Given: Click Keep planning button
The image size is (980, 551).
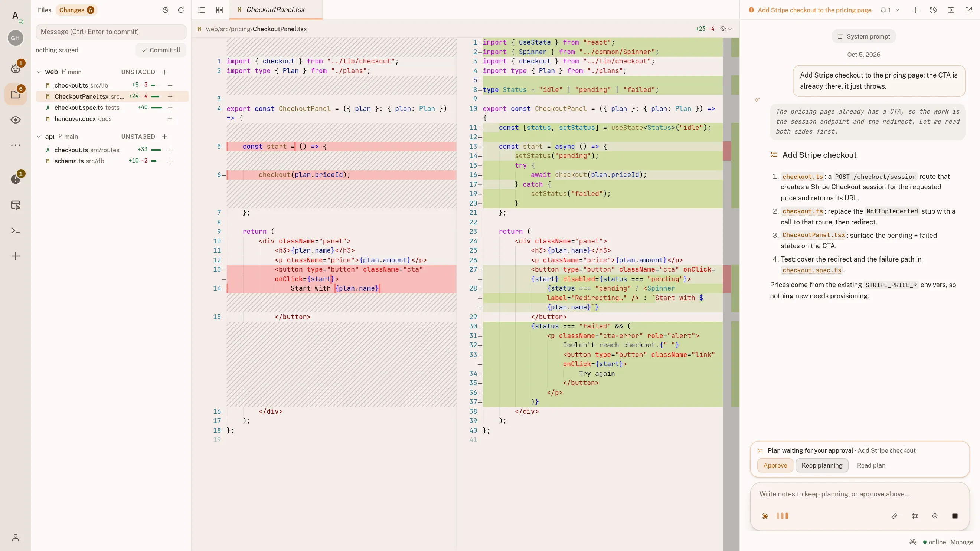Looking at the screenshot, I should [822, 465].
